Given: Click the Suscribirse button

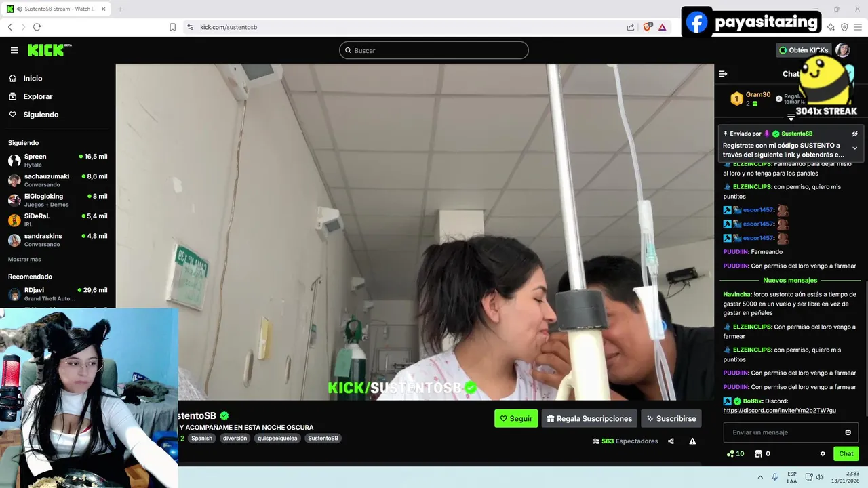Looking at the screenshot, I should [x=671, y=418].
